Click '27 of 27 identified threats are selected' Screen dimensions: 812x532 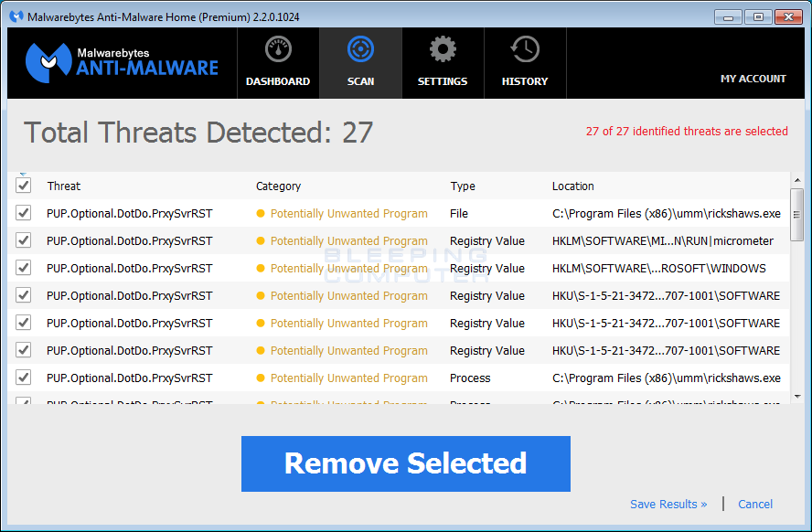tap(687, 131)
